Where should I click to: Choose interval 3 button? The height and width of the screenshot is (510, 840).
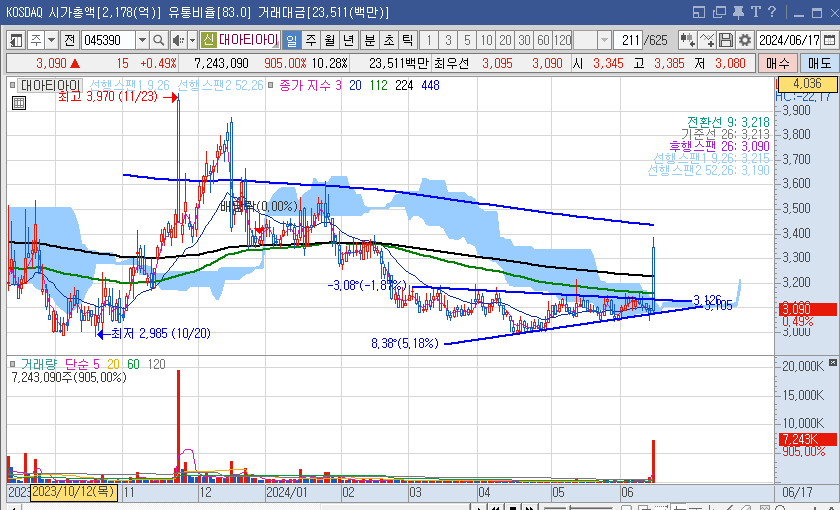448,40
